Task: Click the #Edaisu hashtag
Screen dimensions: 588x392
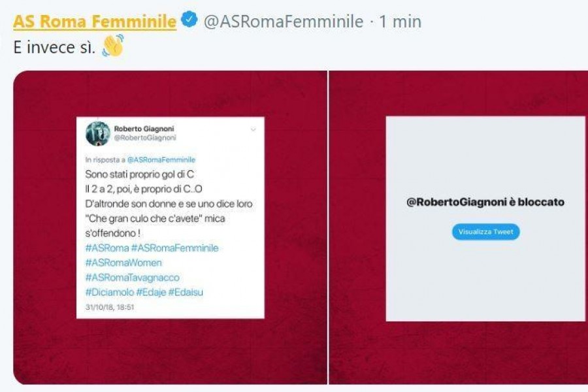Action: pyautogui.click(x=186, y=292)
